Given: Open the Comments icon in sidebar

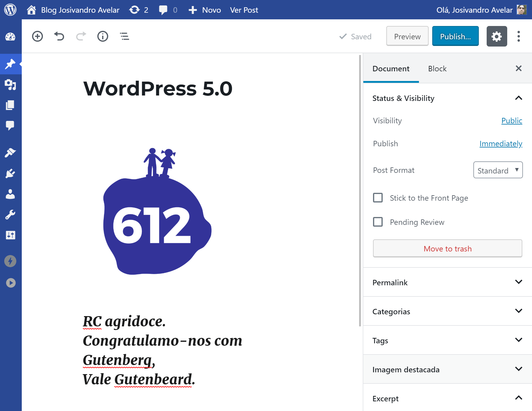Looking at the screenshot, I should [10, 125].
